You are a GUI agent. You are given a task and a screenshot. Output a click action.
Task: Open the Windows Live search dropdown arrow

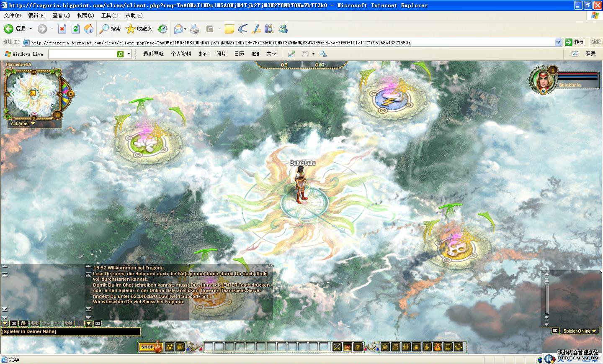click(129, 54)
